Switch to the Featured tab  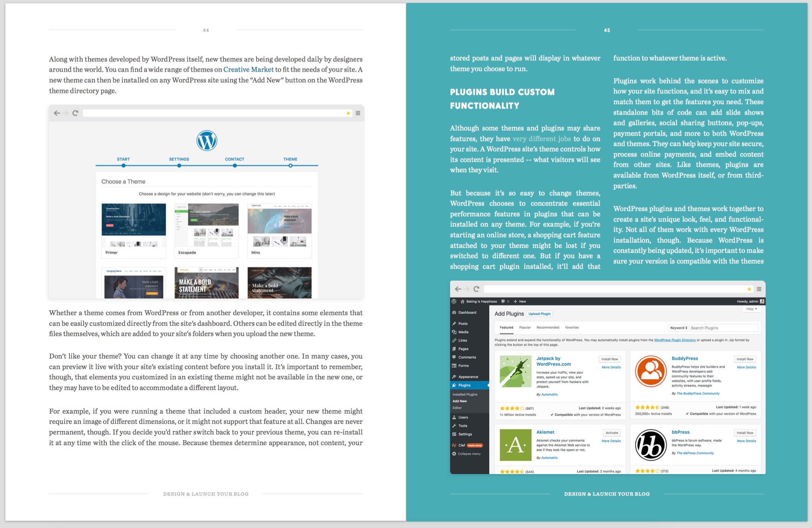coord(506,327)
